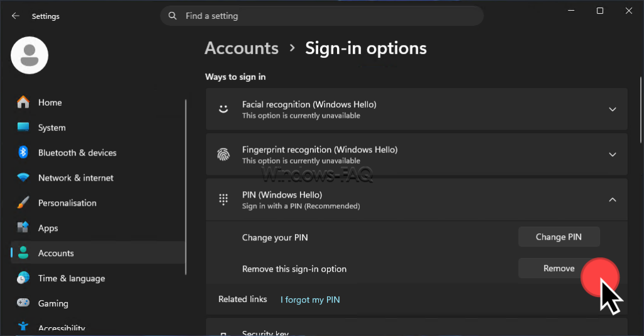This screenshot has width=644, height=336.
Task: Click the Apps icon in sidebar
Action: pyautogui.click(x=23, y=228)
